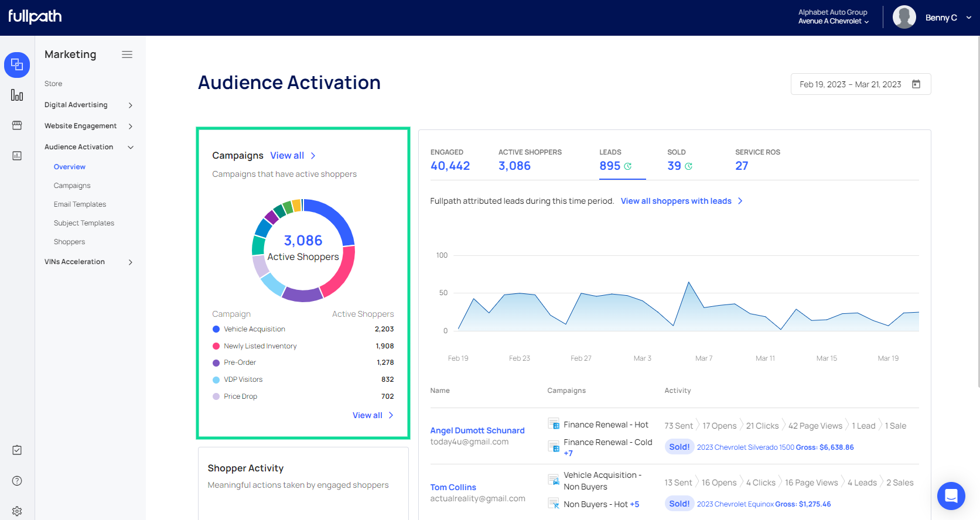Click the Vehicle Acquisition blue legend dot

(216, 329)
